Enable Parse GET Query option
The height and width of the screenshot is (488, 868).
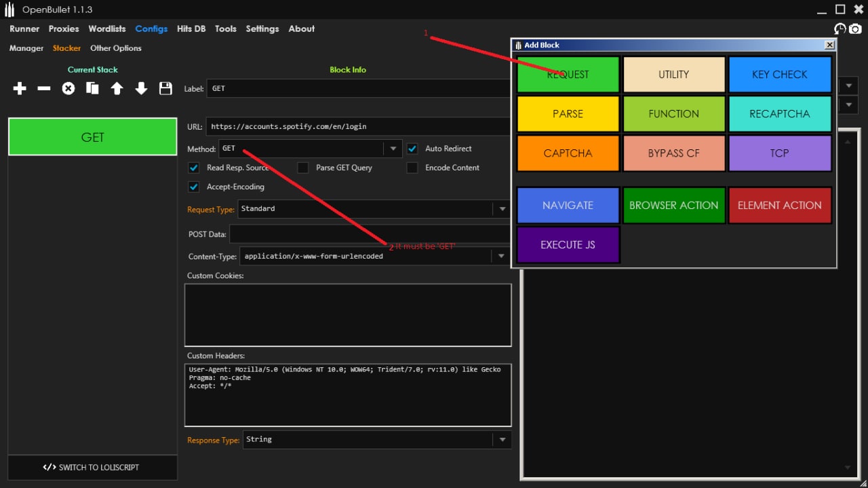coord(303,168)
